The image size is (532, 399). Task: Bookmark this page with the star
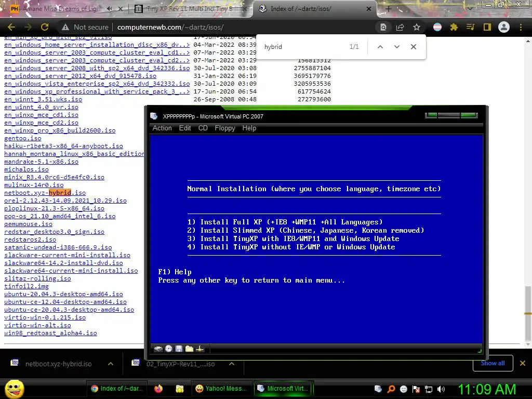point(417,27)
